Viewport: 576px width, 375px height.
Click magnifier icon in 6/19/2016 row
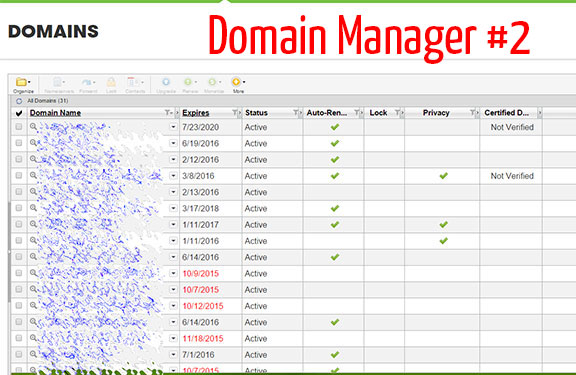point(33,143)
